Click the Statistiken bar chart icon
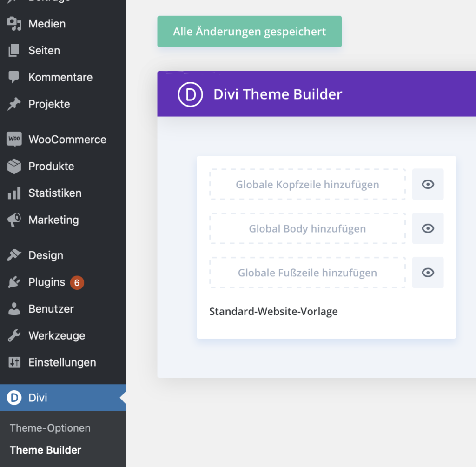 [x=14, y=193]
